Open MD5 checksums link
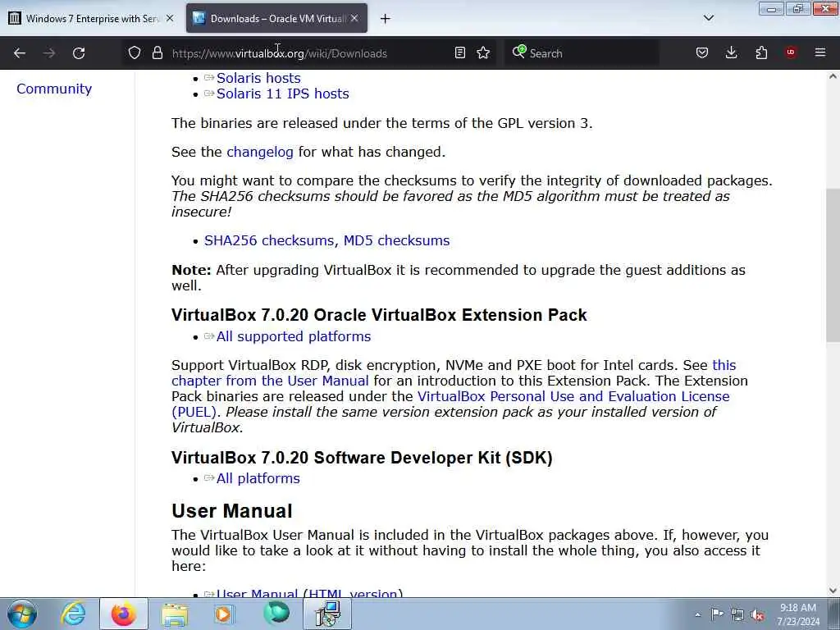This screenshot has height=630, width=840. [396, 240]
